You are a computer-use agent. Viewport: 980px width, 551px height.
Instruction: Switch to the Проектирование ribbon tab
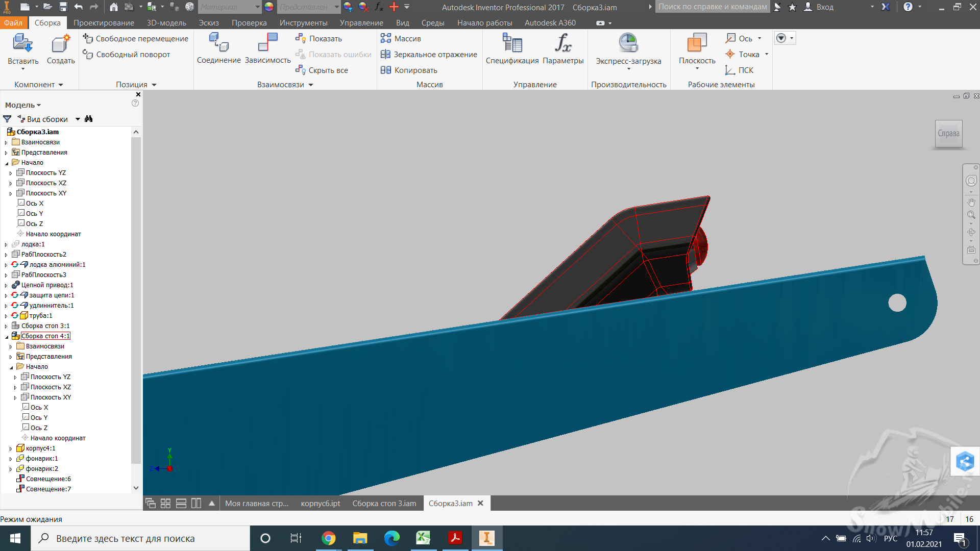[x=104, y=22]
